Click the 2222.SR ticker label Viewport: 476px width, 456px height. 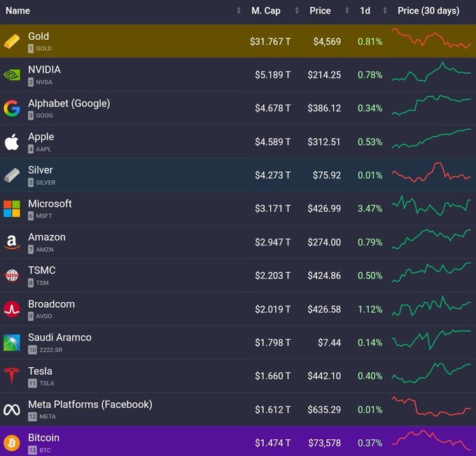tap(50, 350)
